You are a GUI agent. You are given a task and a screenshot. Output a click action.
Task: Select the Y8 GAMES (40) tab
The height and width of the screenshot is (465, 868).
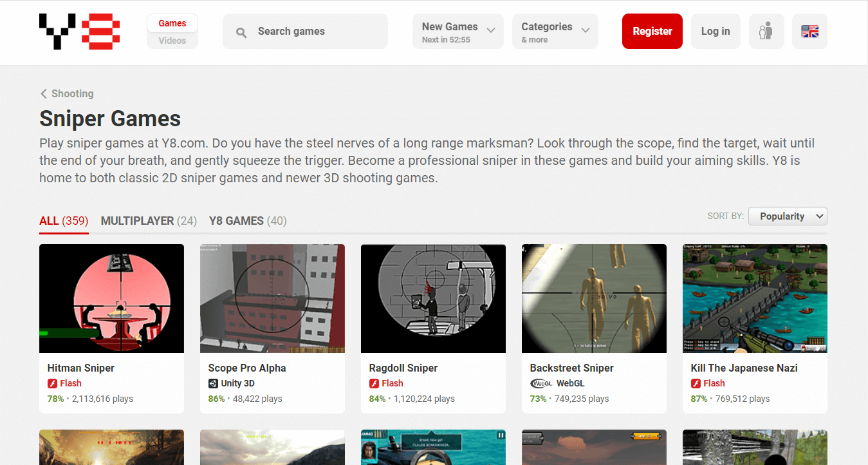248,221
